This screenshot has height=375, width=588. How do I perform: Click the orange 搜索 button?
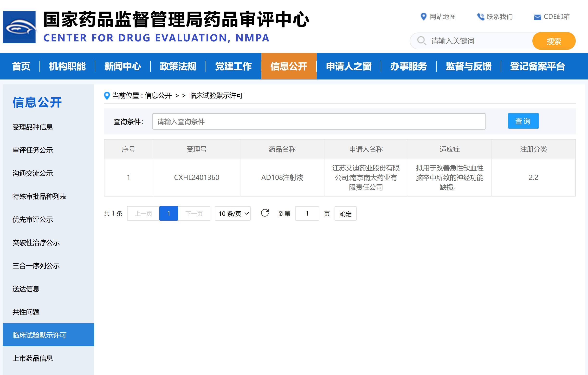(x=554, y=41)
